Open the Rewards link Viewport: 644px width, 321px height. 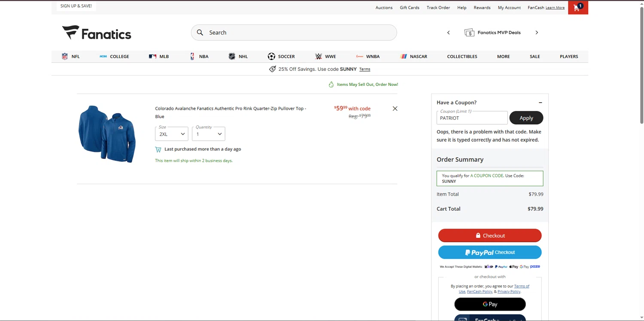482,8
